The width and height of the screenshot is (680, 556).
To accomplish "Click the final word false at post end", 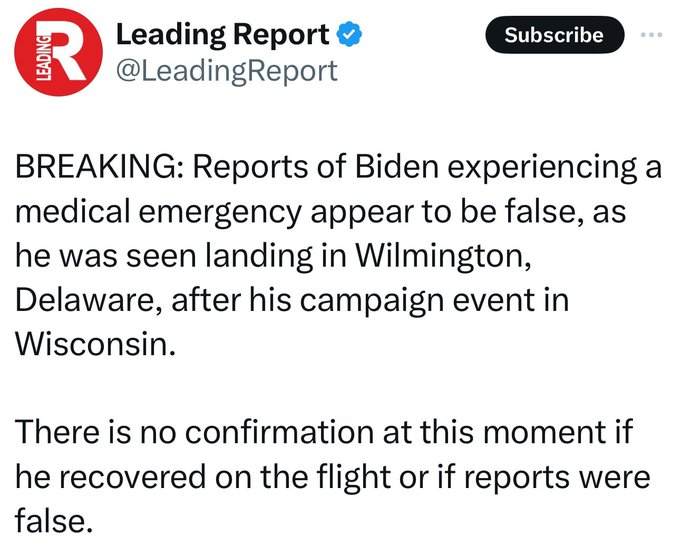I will pyautogui.click(x=53, y=520).
